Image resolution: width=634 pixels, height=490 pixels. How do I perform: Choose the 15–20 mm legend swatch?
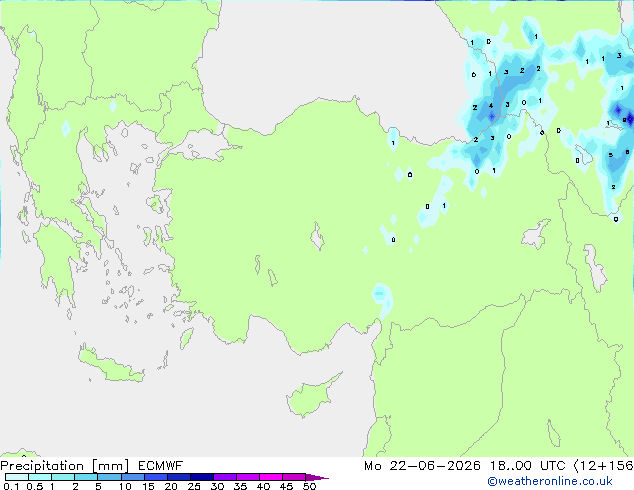pos(155,477)
